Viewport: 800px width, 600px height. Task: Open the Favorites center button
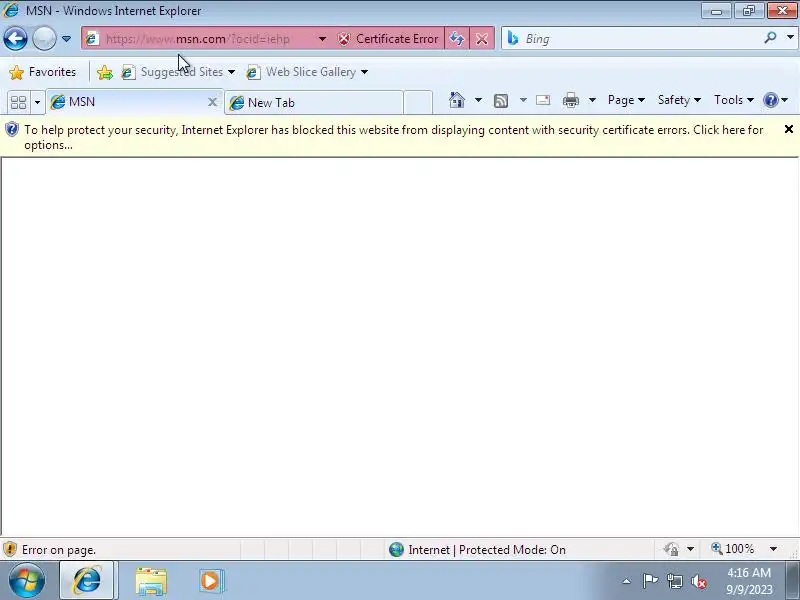point(43,72)
